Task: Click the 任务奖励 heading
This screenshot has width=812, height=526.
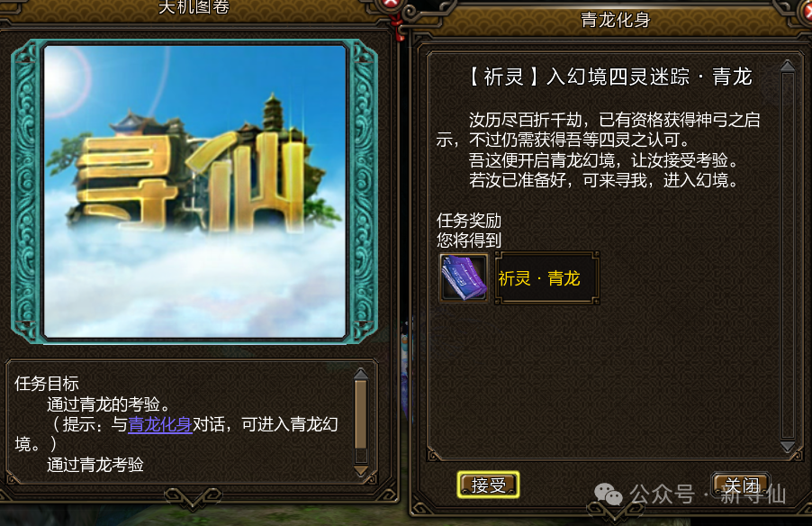Action: pos(469,221)
